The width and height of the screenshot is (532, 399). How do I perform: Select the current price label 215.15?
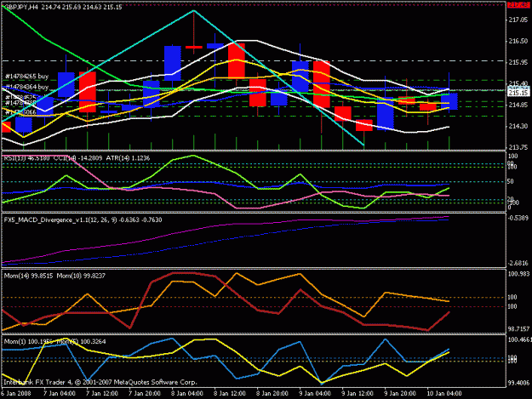pos(518,93)
